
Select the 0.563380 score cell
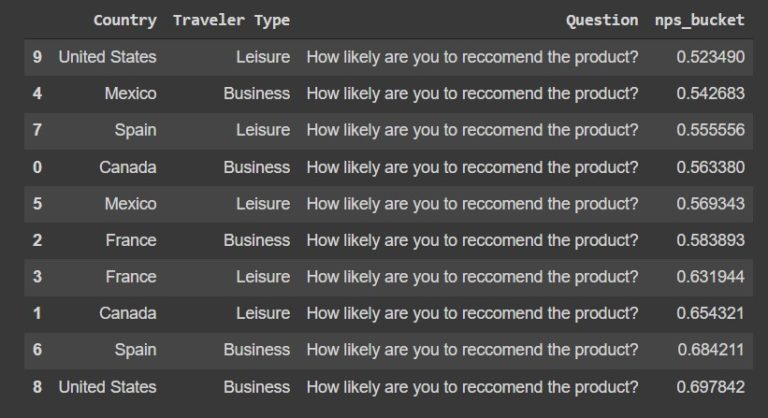(x=710, y=167)
